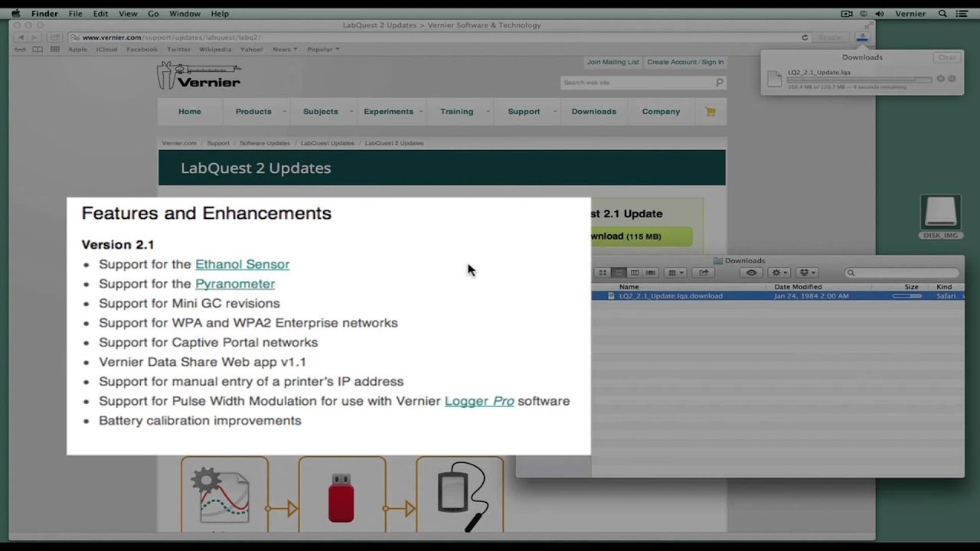Reveal LQ2_2.1_Update.lqa in Finder magnifier
The width and height of the screenshot is (980, 551).
click(952, 79)
